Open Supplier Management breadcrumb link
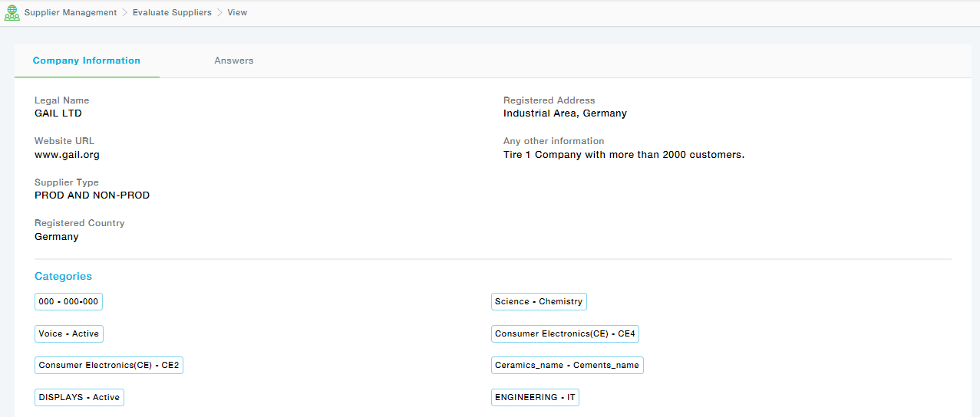This screenshot has height=417, width=980. click(x=71, y=13)
